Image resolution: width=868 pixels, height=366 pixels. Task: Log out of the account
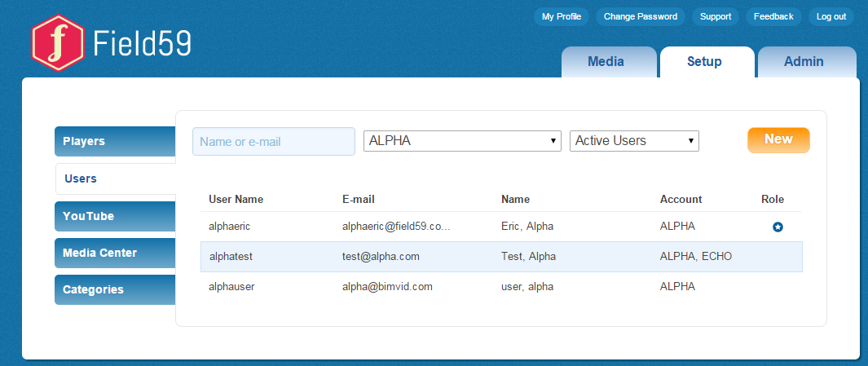tap(831, 16)
